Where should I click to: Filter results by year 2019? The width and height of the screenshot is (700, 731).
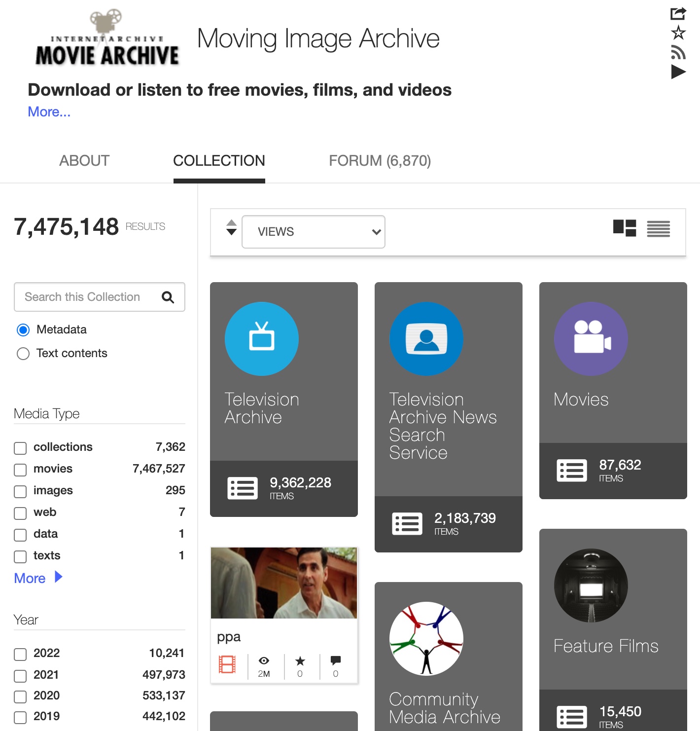click(20, 717)
